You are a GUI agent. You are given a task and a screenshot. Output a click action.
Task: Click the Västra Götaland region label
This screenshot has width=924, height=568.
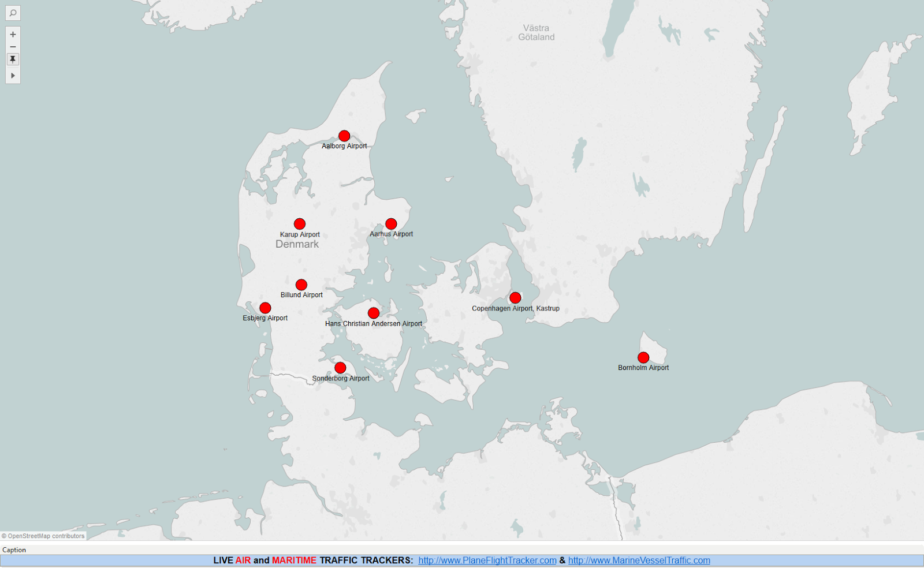[x=538, y=31]
